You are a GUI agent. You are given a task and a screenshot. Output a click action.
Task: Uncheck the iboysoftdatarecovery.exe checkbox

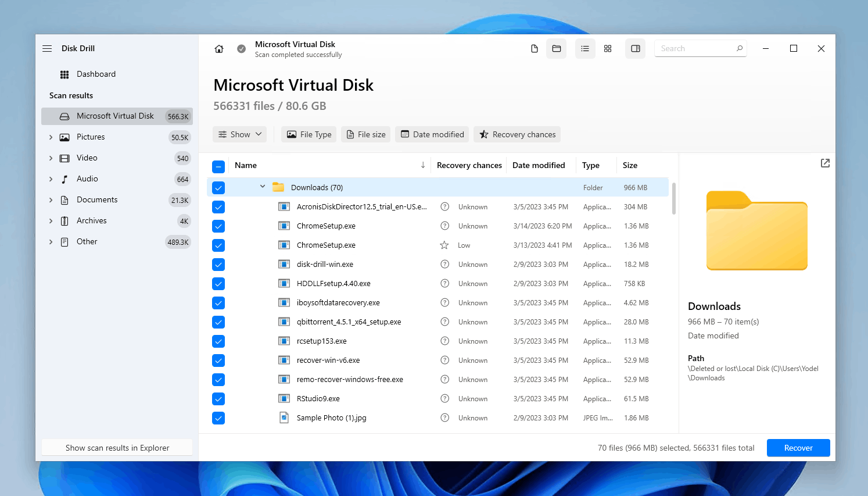(218, 303)
